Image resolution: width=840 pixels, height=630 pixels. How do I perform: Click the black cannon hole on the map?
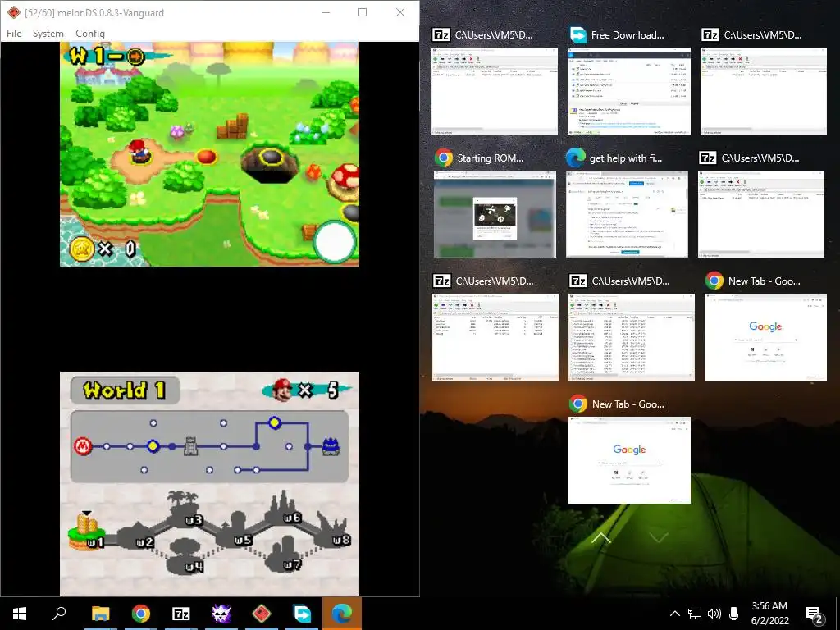(x=271, y=159)
